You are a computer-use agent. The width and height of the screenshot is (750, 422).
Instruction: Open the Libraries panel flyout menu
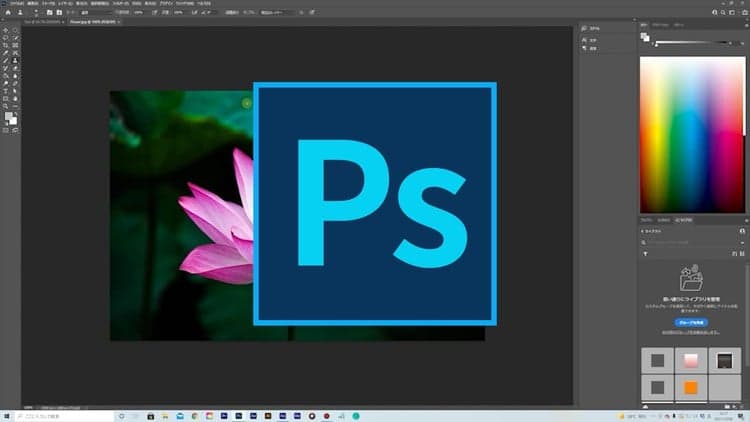(x=747, y=221)
